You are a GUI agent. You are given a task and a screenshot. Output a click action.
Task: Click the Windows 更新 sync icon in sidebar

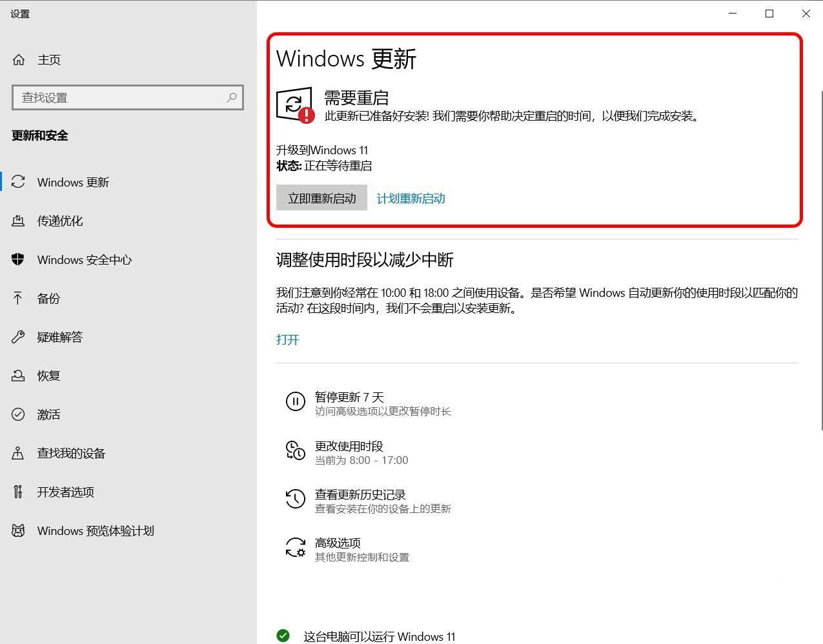coord(18,182)
